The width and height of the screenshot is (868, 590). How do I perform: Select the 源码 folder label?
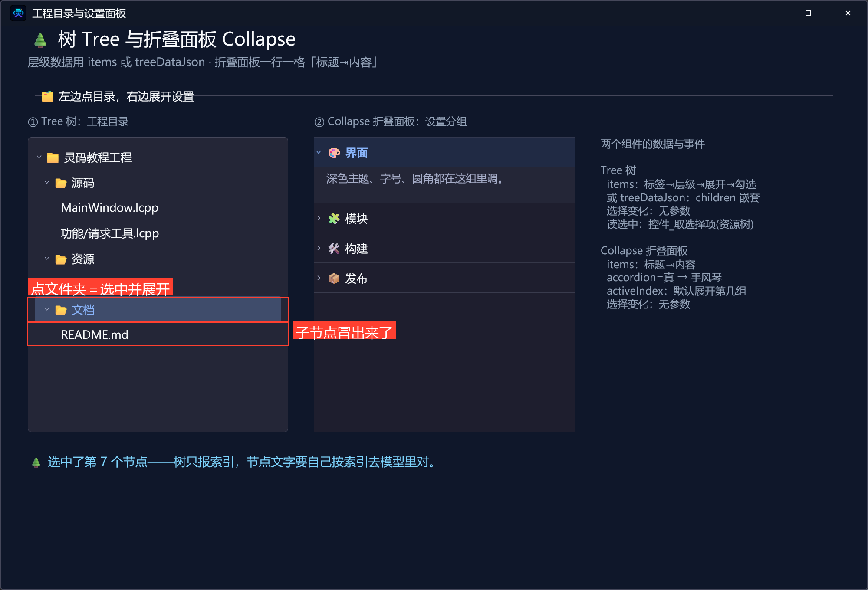tap(83, 183)
